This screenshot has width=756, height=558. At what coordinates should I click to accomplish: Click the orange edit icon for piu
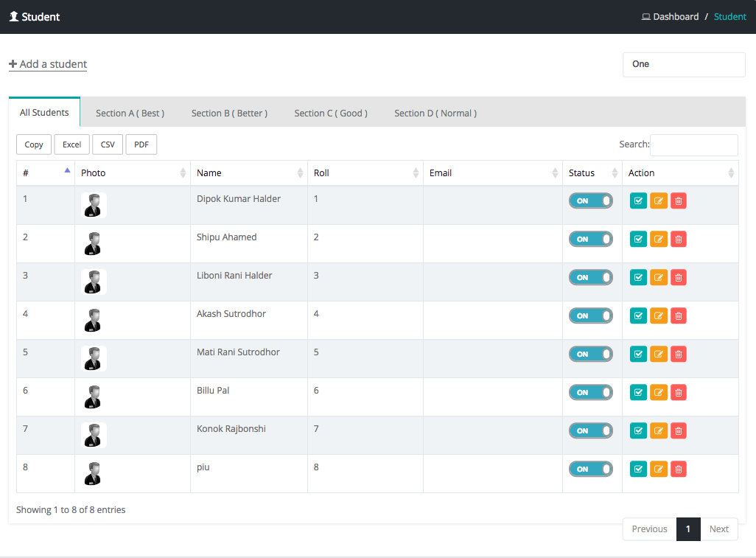click(x=659, y=469)
